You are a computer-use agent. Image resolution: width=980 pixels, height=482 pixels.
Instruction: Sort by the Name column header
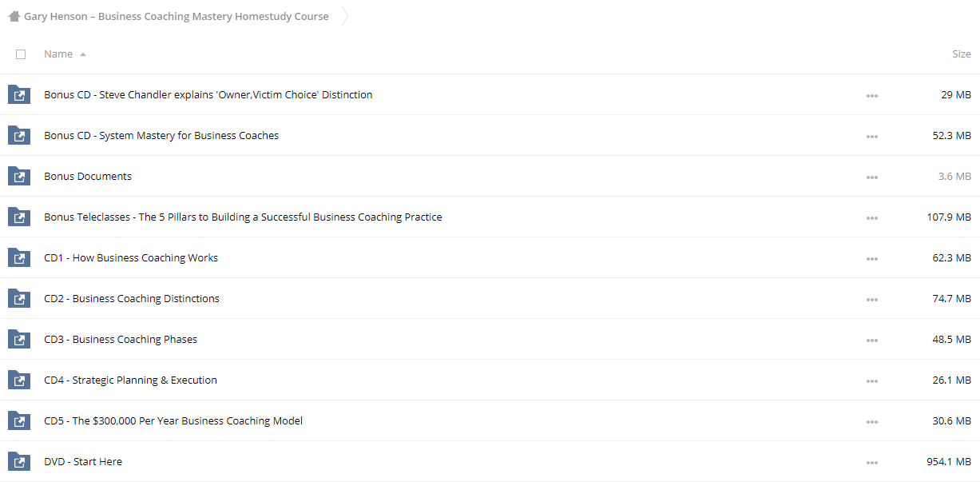[x=58, y=54]
